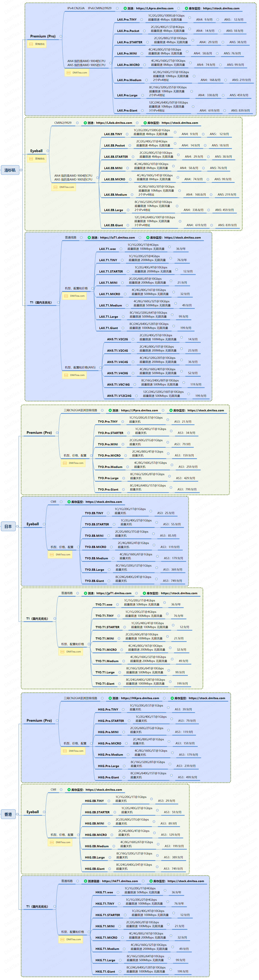Click the 三网CN2GIA亚洲顶级线路 label above TYO.Pro.TINY
259x980 pixels.
(x=80, y=410)
